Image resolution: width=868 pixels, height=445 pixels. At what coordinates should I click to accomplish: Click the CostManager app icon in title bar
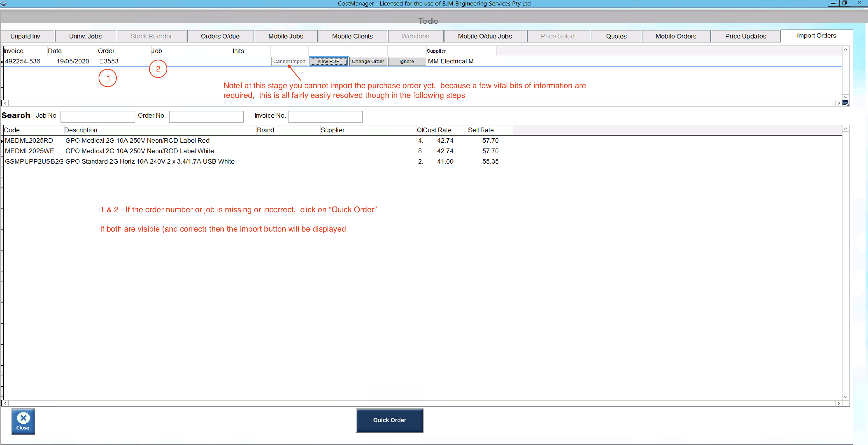pyautogui.click(x=3, y=3)
